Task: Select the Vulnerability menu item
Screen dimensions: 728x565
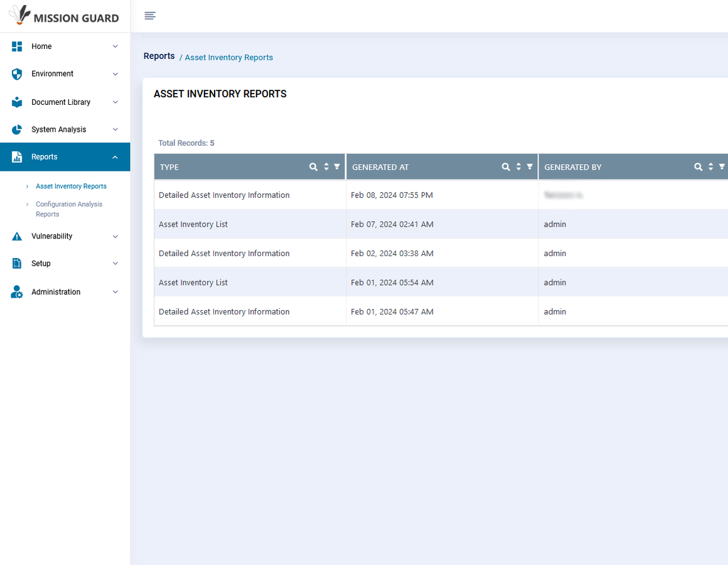Action: (65, 236)
